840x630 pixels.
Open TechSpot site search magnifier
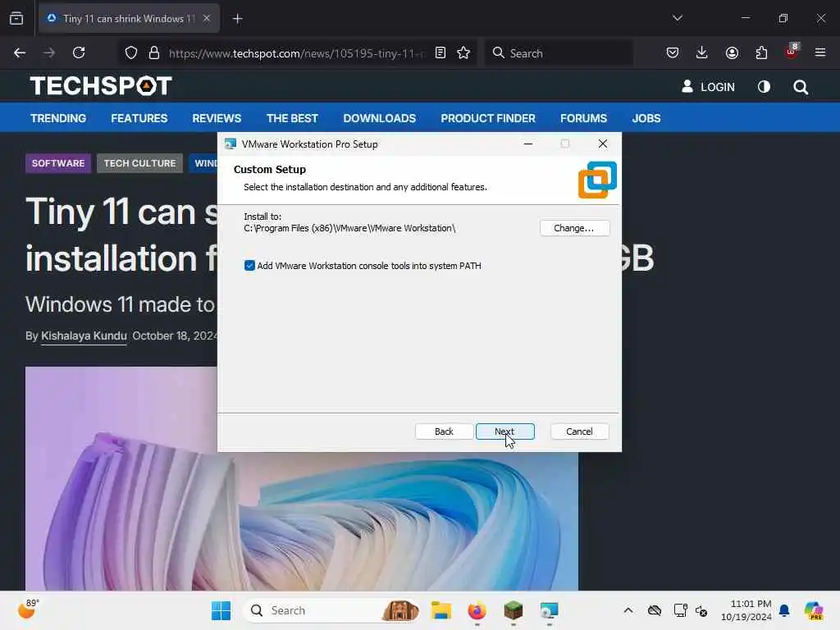coord(801,87)
